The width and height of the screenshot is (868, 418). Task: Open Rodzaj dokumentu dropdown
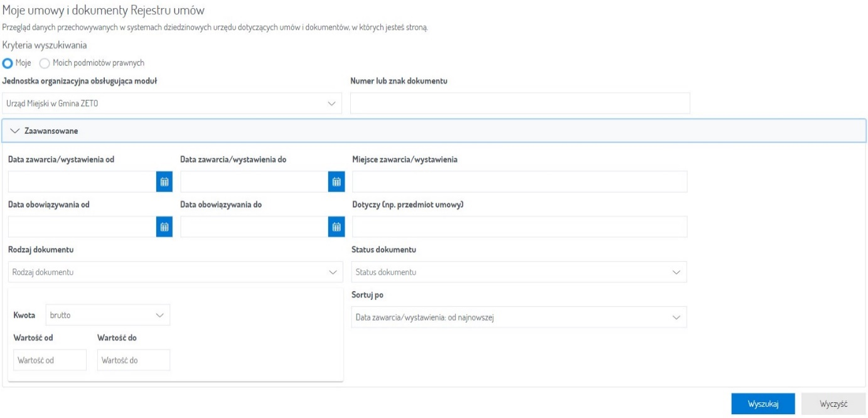[x=175, y=272]
